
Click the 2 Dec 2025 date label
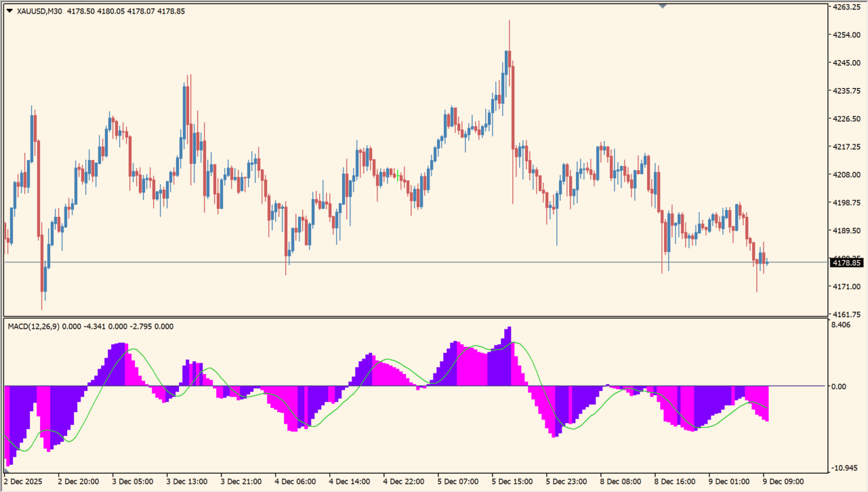coord(24,482)
